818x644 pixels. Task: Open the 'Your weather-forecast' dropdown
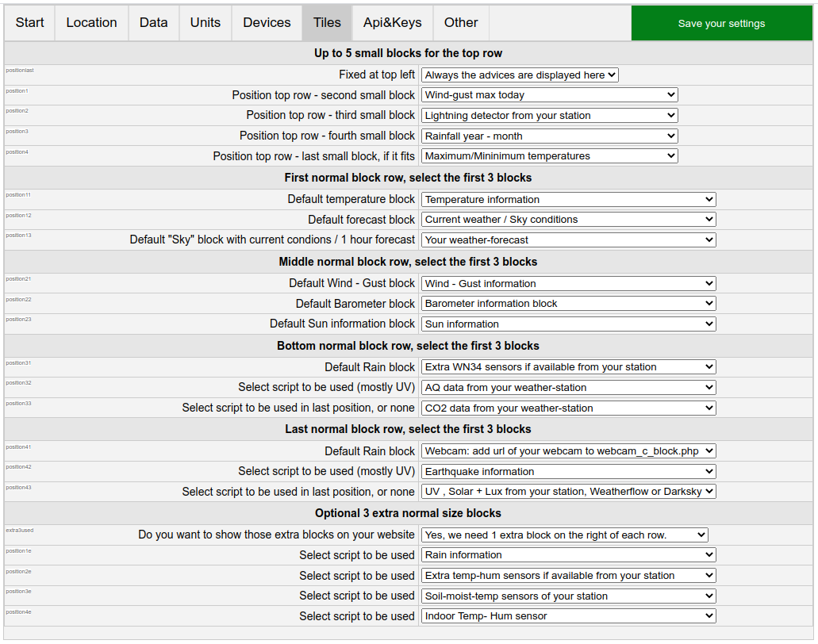coord(569,240)
